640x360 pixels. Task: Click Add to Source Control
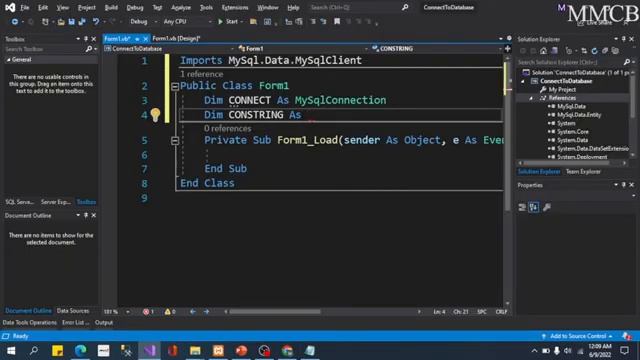[x=578, y=336]
